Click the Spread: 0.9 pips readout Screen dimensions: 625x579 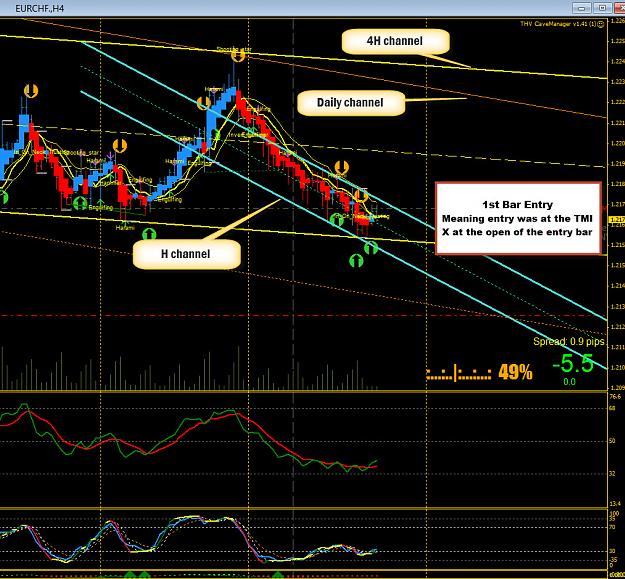[x=569, y=342]
